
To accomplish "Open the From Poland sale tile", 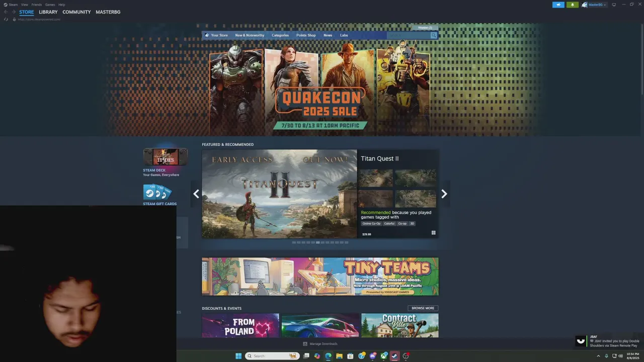I will point(240,325).
